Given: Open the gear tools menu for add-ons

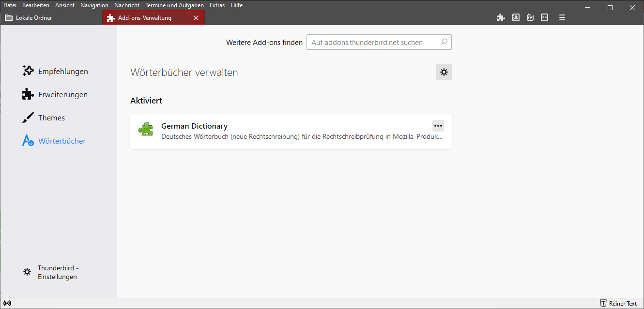Looking at the screenshot, I should (444, 72).
